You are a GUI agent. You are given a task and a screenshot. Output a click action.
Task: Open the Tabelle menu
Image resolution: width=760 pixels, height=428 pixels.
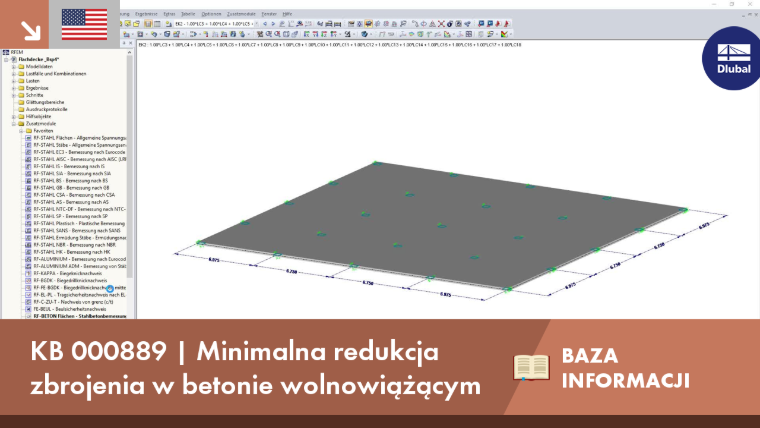188,14
